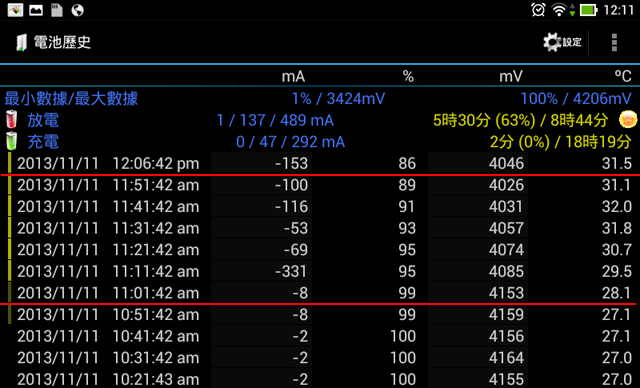This screenshot has height=388, width=640.
Task: Open the globe notification icon
Action: pos(77,10)
